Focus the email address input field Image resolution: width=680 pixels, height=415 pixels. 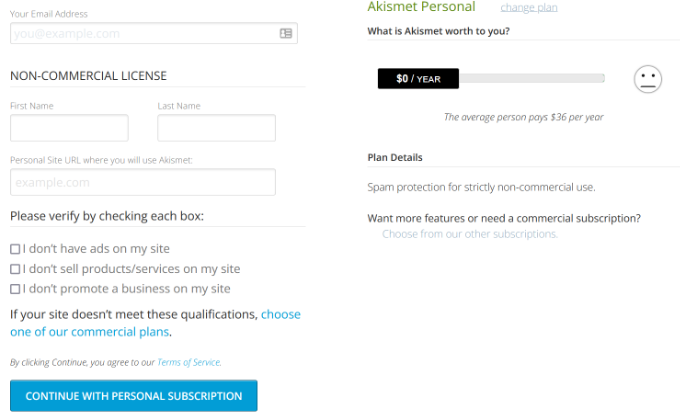(x=140, y=33)
